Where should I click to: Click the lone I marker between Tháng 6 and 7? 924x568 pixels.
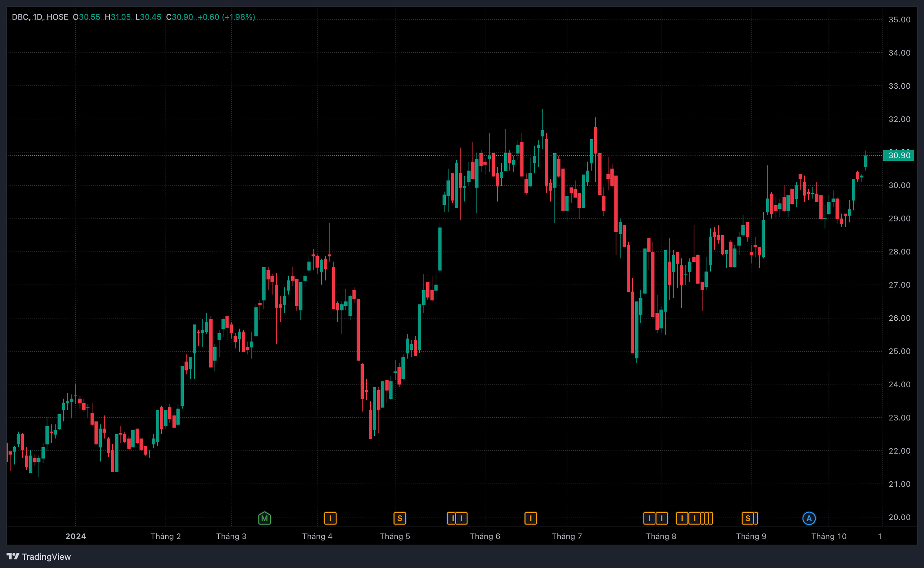tap(531, 519)
